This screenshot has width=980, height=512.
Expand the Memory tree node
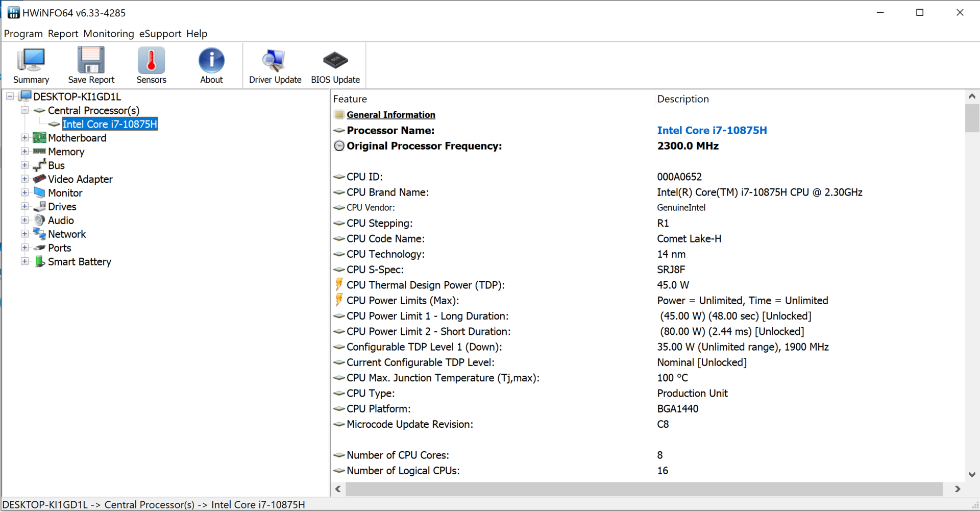[x=24, y=152]
